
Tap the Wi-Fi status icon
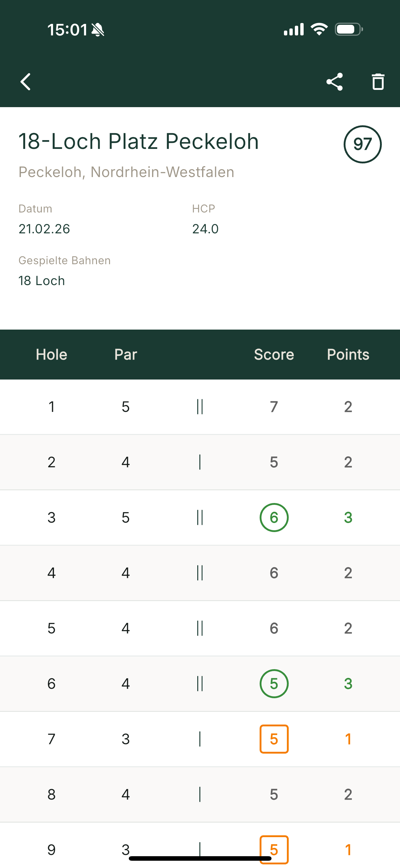coord(318,29)
